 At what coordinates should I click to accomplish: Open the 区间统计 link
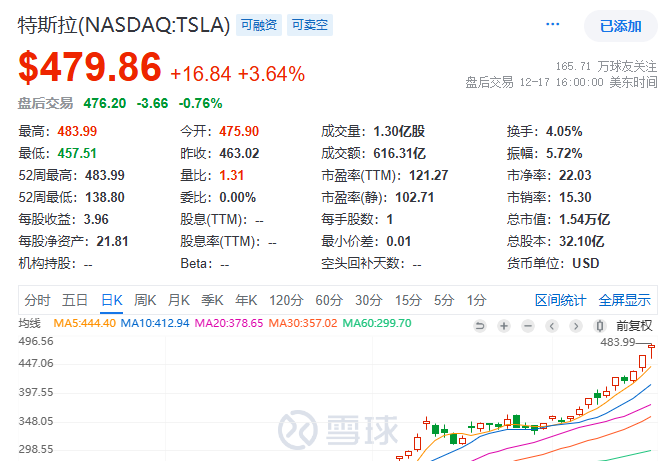(x=560, y=300)
